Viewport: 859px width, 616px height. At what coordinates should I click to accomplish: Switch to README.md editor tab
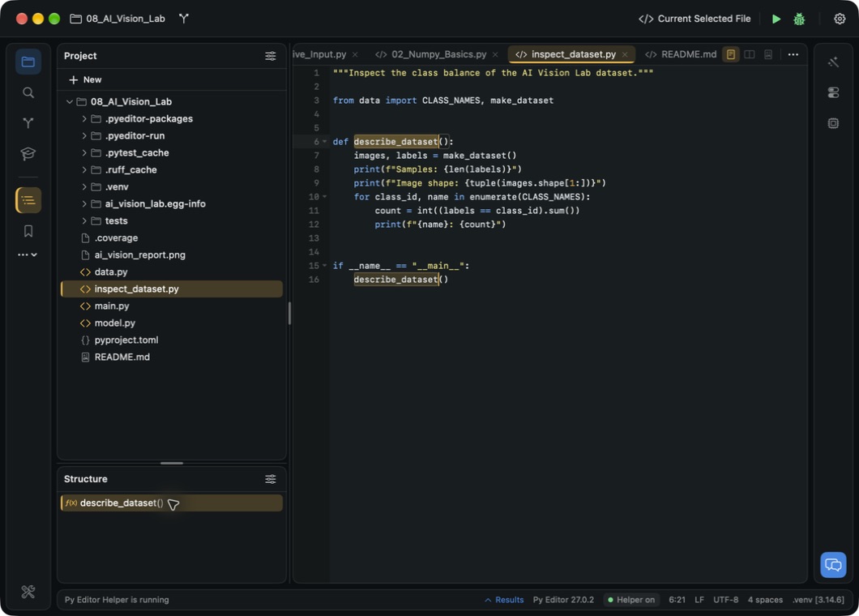click(x=681, y=54)
